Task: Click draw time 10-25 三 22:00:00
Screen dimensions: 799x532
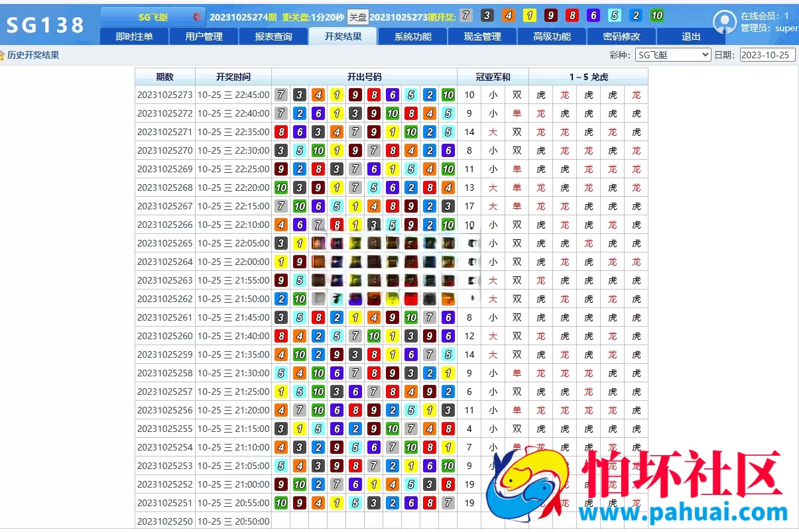Action: tap(233, 262)
